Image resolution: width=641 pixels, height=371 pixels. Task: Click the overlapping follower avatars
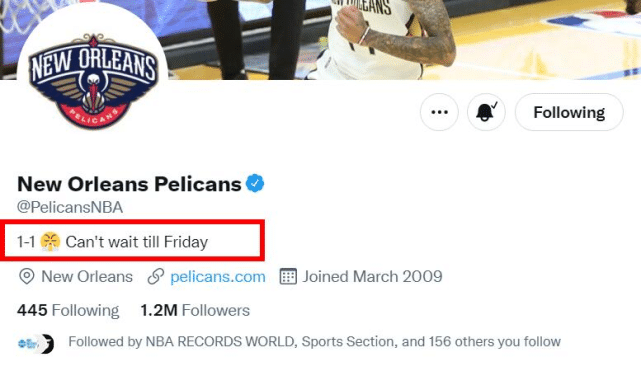point(36,344)
